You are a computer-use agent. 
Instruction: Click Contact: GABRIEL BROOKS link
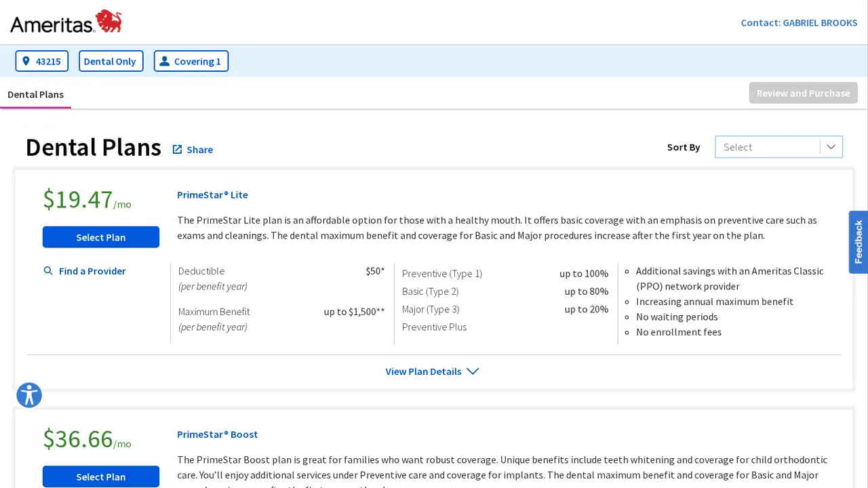[799, 22]
